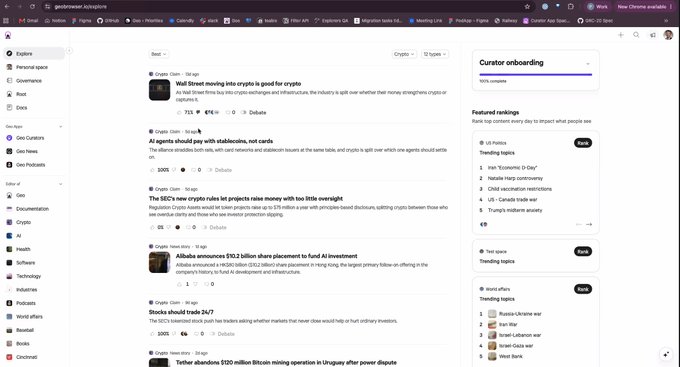This screenshot has width=680, height=367.
Task: Open the Gmail bookmark
Action: click(x=29, y=20)
